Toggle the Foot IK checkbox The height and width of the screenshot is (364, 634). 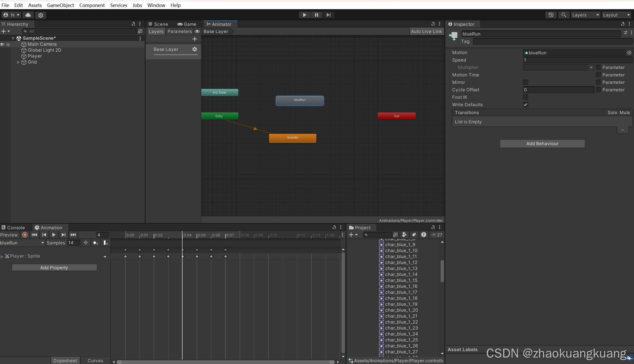tap(525, 97)
